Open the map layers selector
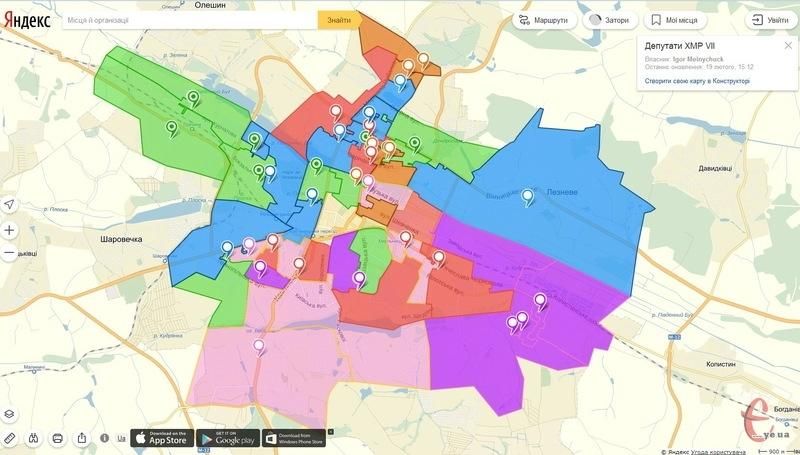 pyautogui.click(x=9, y=413)
